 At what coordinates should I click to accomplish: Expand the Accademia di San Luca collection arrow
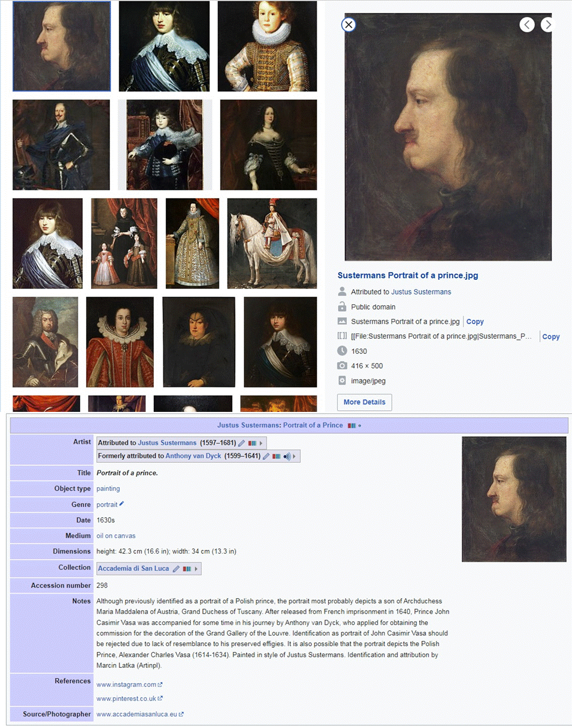pos(196,569)
